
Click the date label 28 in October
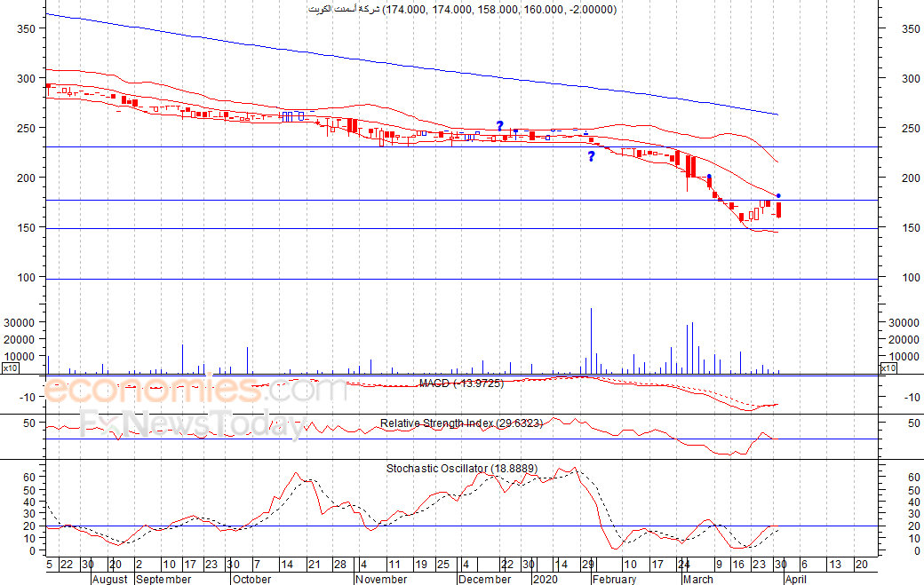(x=340, y=565)
